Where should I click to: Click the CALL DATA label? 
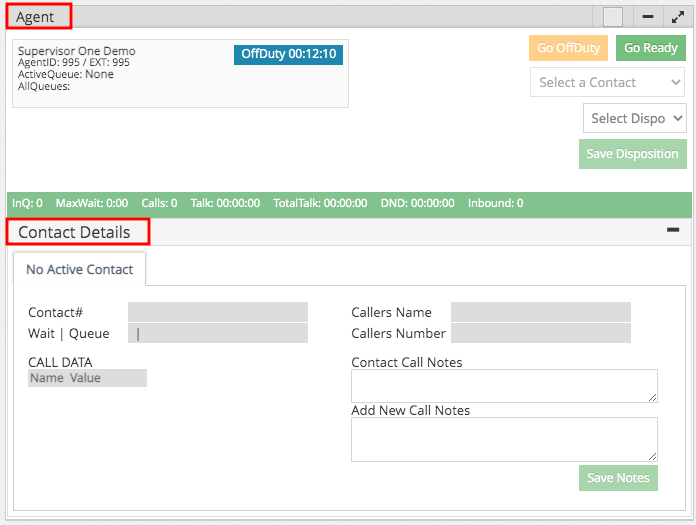click(x=60, y=362)
